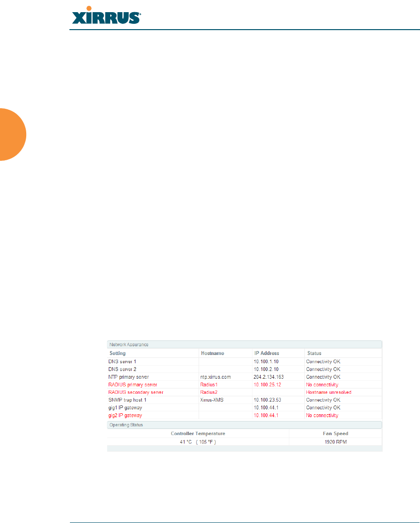Click gig1 gateway IP 10.100.44.1

point(266,407)
